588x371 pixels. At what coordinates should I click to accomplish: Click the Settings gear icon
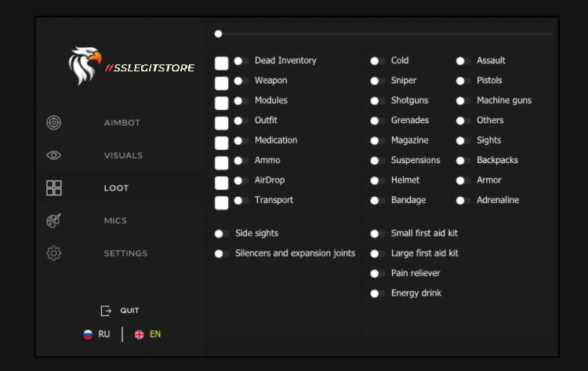tap(53, 253)
